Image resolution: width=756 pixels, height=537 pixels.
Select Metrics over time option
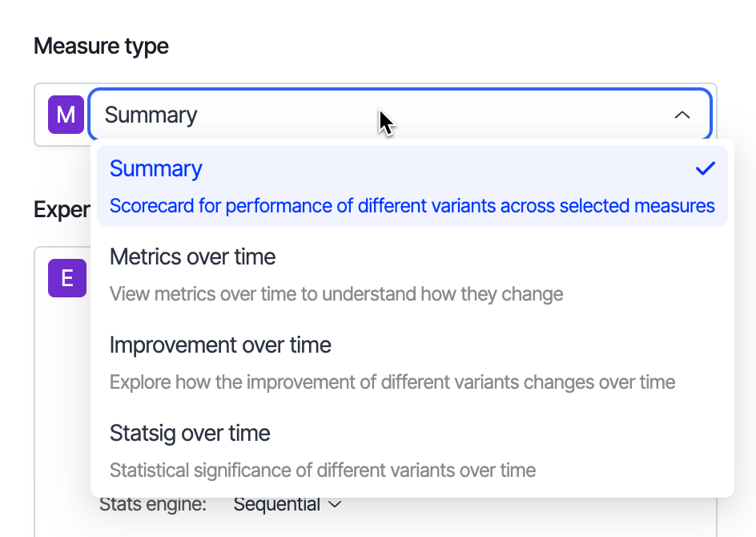[x=192, y=256]
